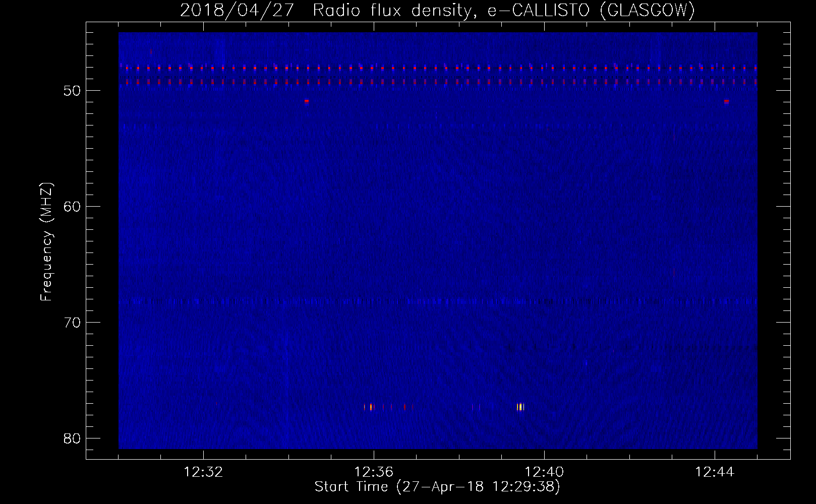This screenshot has height=504, width=816.
Task: Click the 60 frequency tick label
Action: point(73,207)
